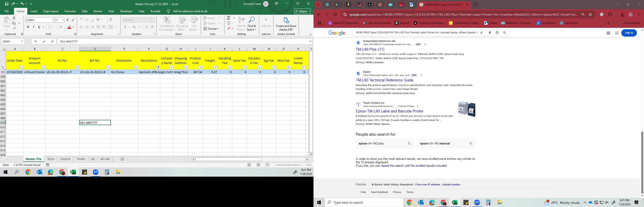644x207 pixels.
Task: Open the font color dropdown arrow
Action: click(x=73, y=27)
